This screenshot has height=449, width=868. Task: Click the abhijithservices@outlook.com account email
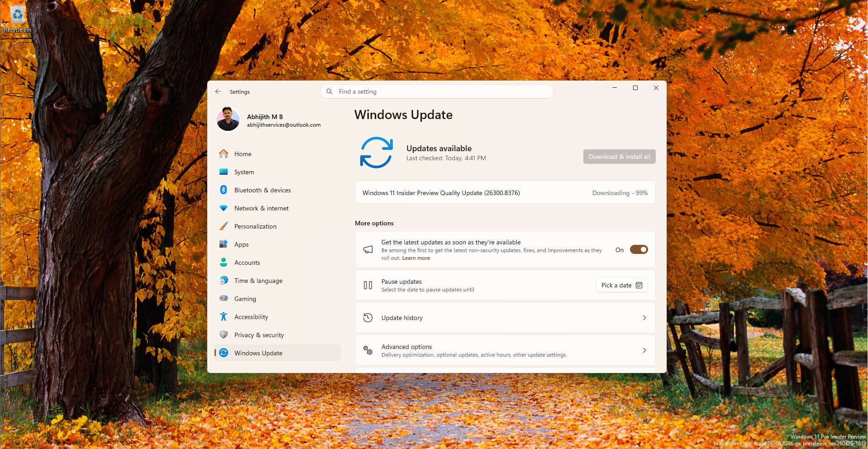[284, 125]
